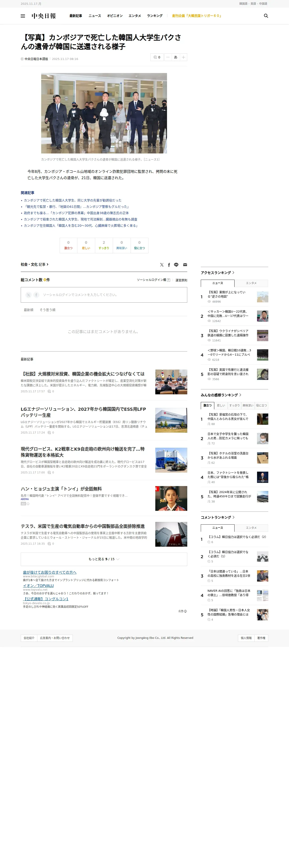Image resolution: width=289 pixels, height=868 pixels.
Task: Select 悲しい tab in 感想ランキング
Action: [221, 405]
